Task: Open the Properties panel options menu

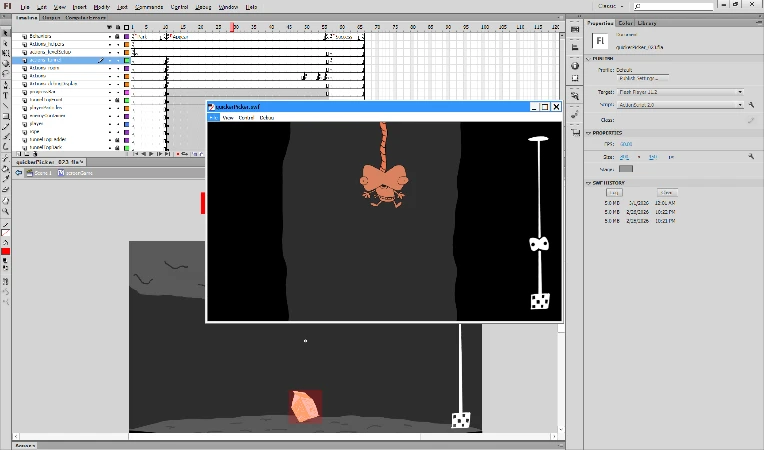Action: pyautogui.click(x=759, y=23)
